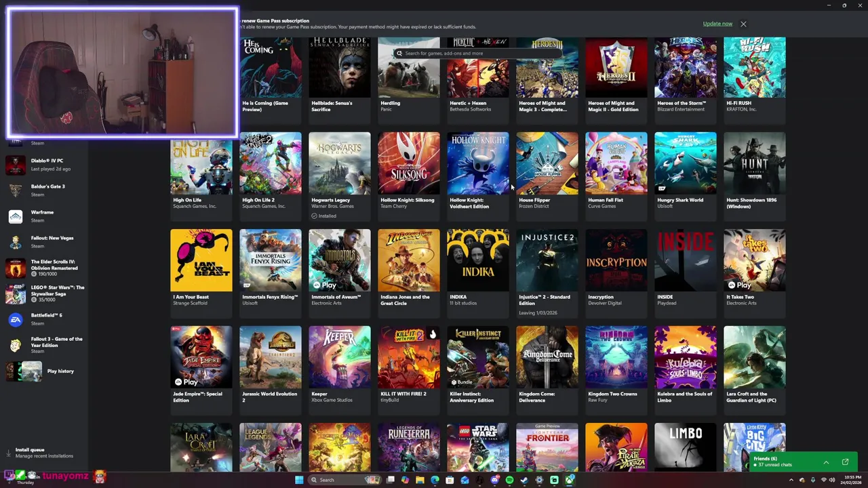Open Settings gear from taskbar
The width and height of the screenshot is (868, 488).
click(539, 480)
